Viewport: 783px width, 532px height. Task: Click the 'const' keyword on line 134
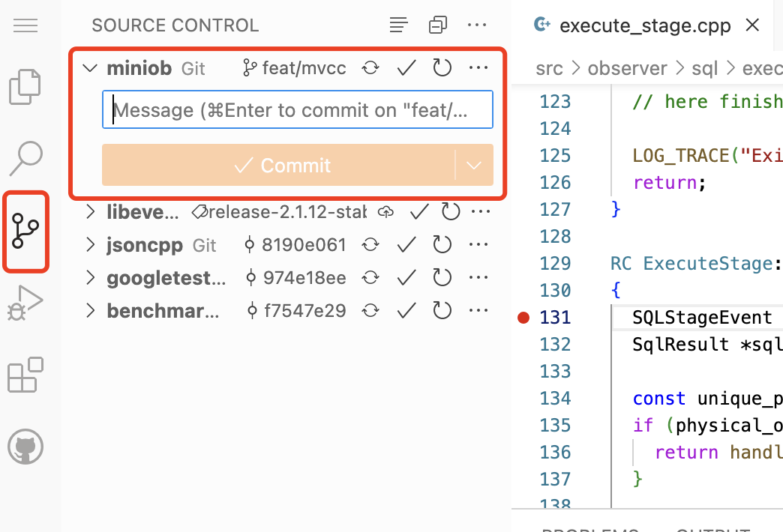[x=659, y=399]
